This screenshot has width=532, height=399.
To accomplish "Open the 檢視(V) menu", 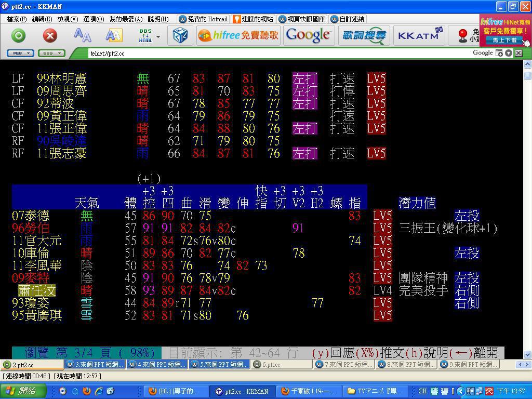I will point(68,19).
